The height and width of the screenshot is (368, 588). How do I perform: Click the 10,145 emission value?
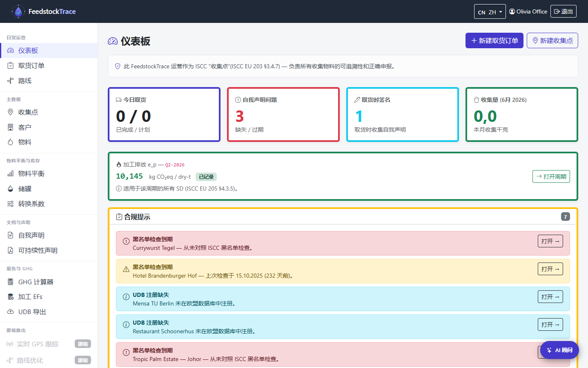tap(129, 176)
